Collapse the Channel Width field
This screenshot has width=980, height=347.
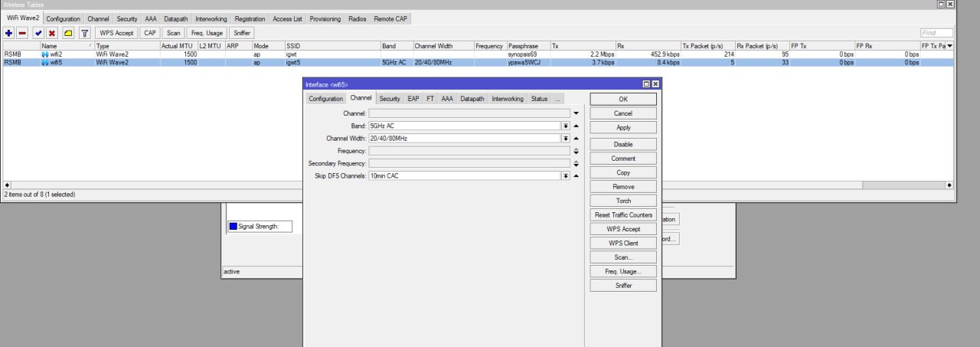pyautogui.click(x=576, y=139)
